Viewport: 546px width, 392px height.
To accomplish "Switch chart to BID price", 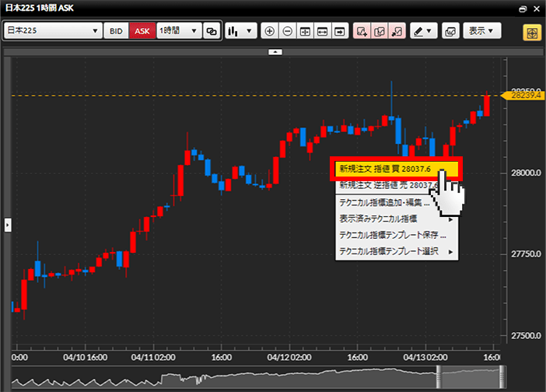I will [x=116, y=30].
